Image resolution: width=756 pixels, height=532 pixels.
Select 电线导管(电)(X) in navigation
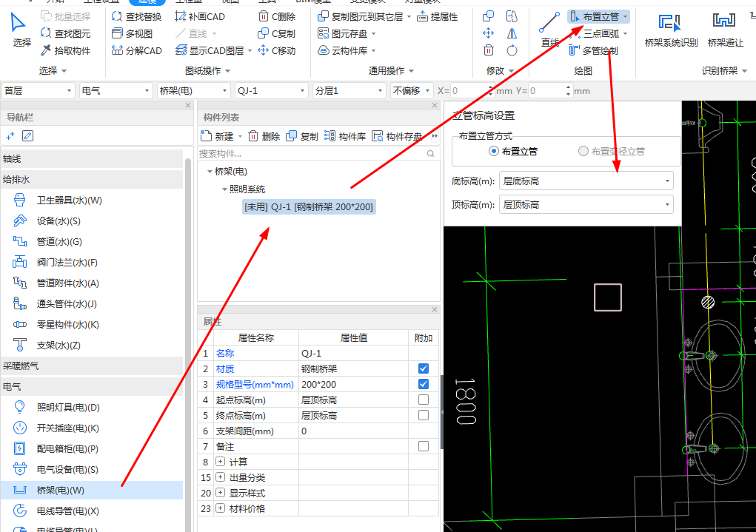pyautogui.click(x=92, y=511)
